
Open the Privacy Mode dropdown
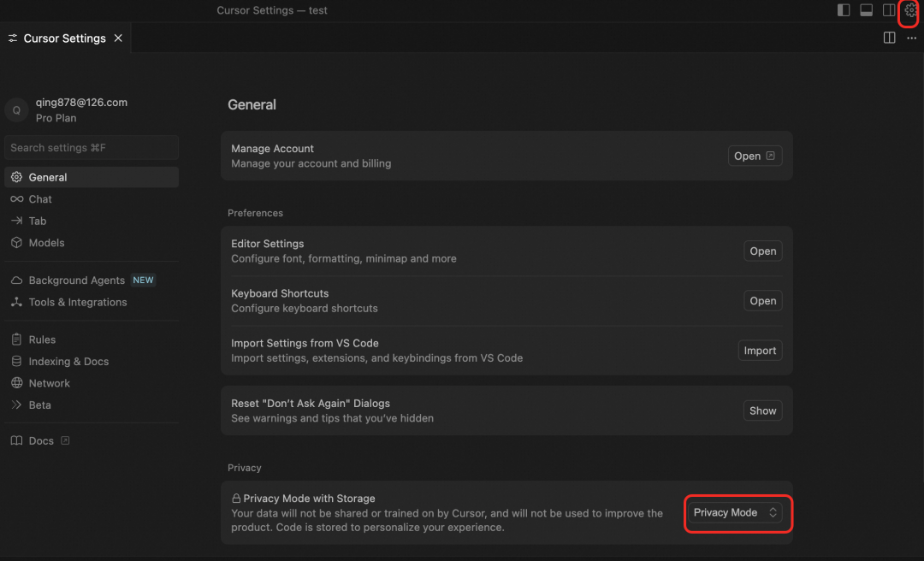(735, 512)
